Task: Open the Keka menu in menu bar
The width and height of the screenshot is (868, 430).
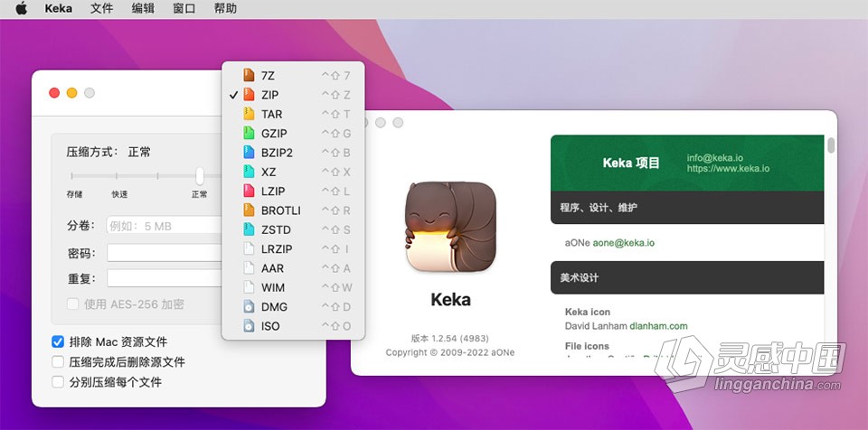Action: coord(58,9)
